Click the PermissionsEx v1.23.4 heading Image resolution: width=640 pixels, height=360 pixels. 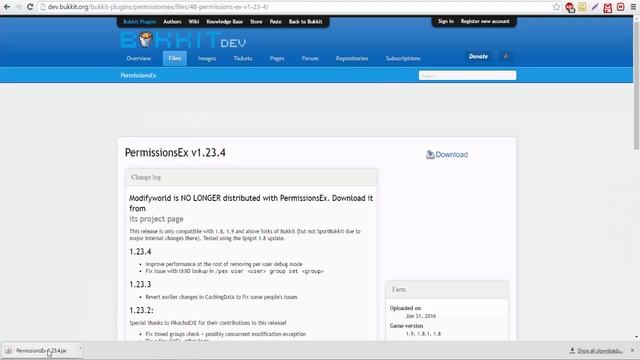click(x=175, y=153)
